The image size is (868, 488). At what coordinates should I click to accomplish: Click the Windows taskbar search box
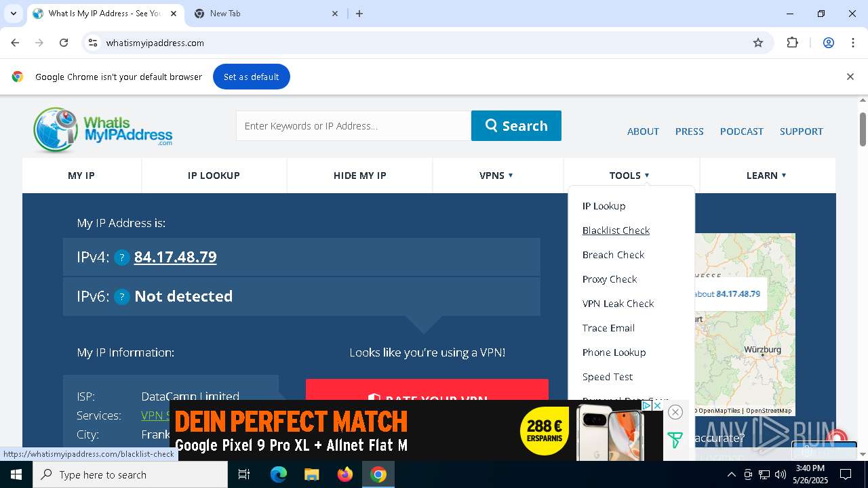tap(130, 474)
